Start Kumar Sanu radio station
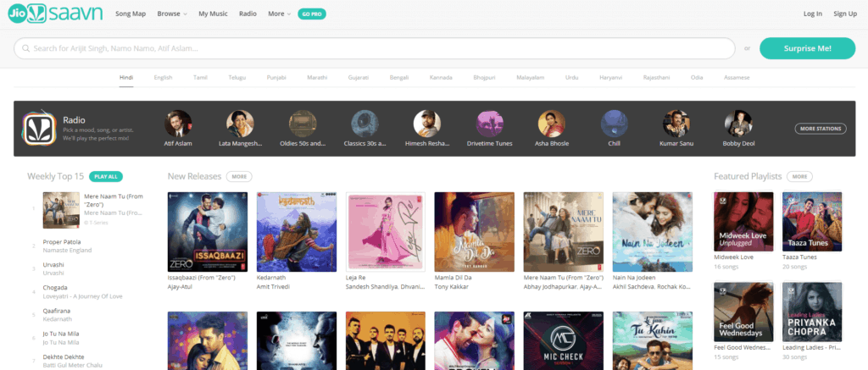 676,124
